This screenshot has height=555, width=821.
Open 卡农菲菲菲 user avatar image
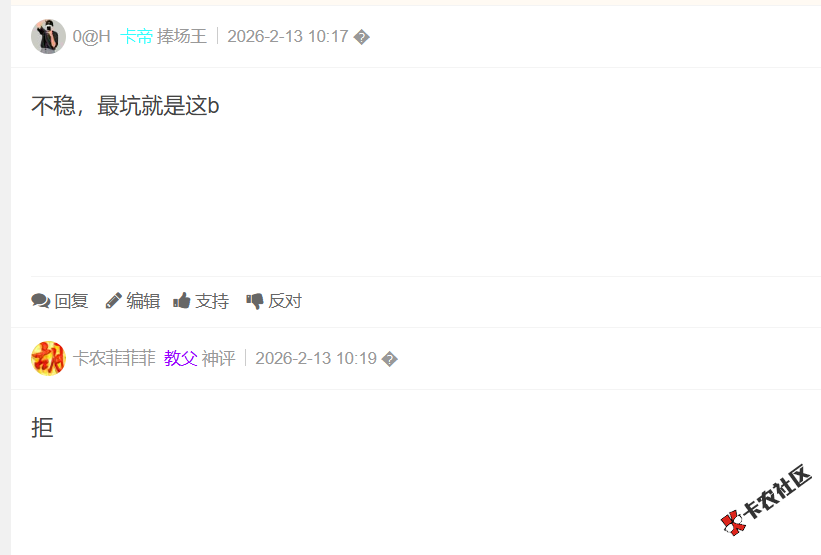[x=48, y=359]
